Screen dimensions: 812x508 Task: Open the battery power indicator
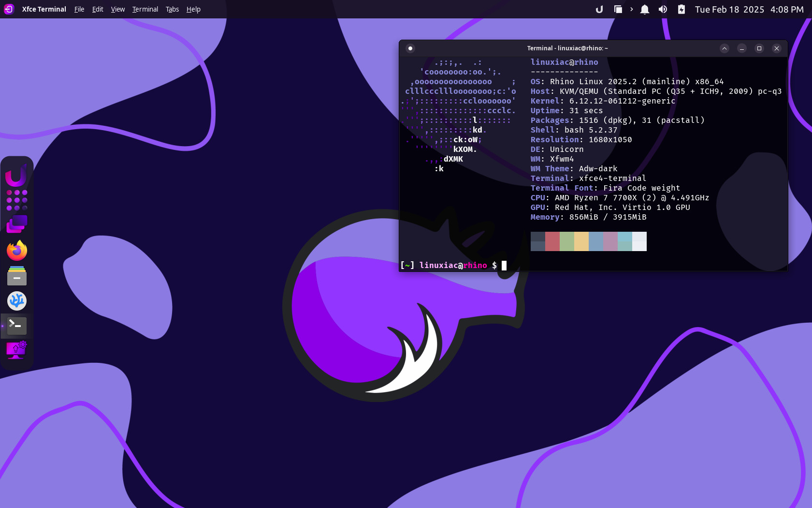tap(681, 9)
